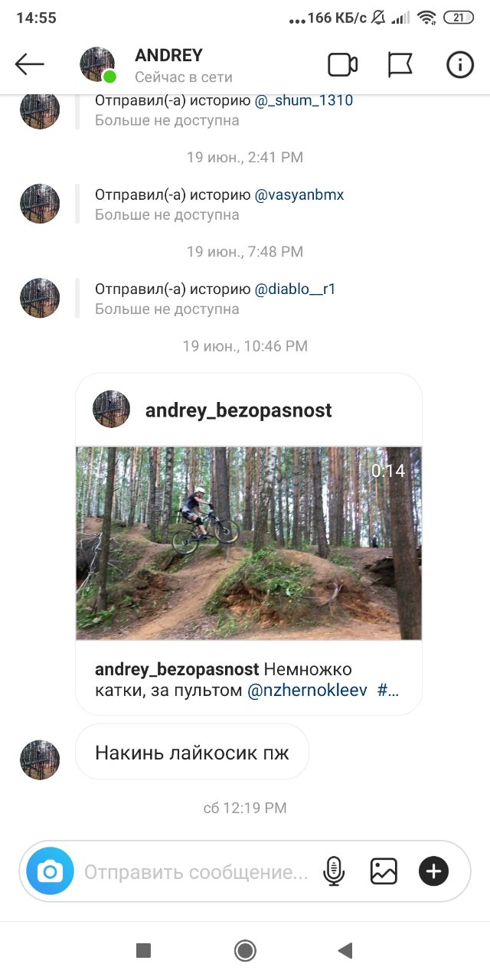This screenshot has width=490, height=980.
Task: Tap Android back triangle button
Action: 345,951
